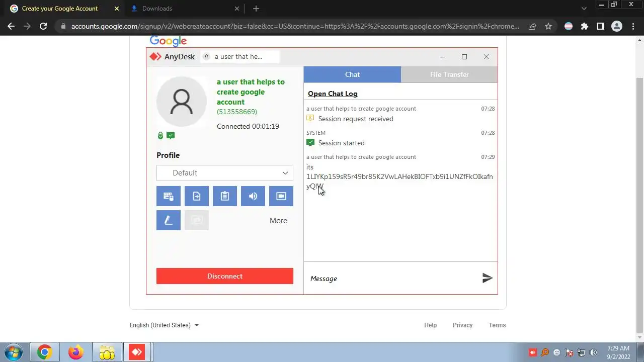Viewport: 644px width, 362px height.
Task: Open English (United States) language dropdown
Action: [164, 325]
